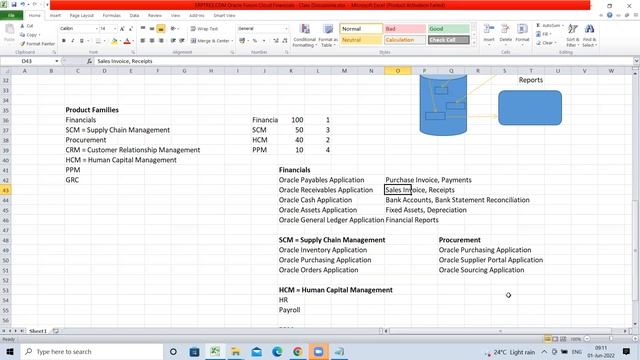640x360 pixels.
Task: Decrease decimal places
Action: coord(284,41)
